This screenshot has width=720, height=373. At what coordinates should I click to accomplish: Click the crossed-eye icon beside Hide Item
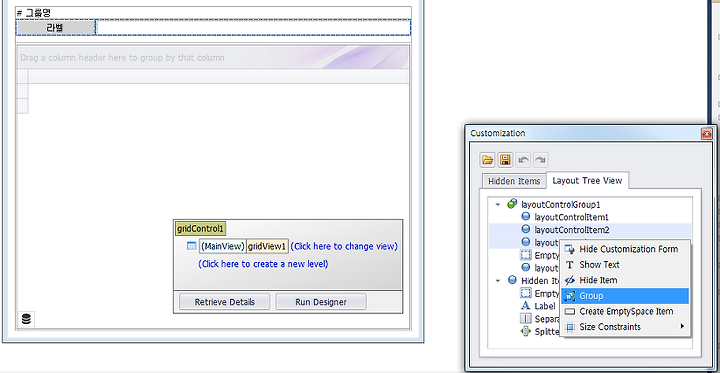570,280
